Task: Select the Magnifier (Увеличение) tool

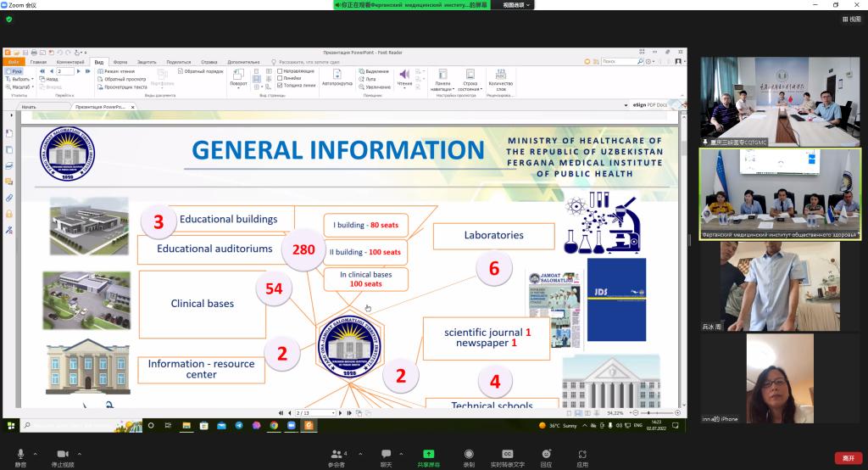Action: [375, 87]
